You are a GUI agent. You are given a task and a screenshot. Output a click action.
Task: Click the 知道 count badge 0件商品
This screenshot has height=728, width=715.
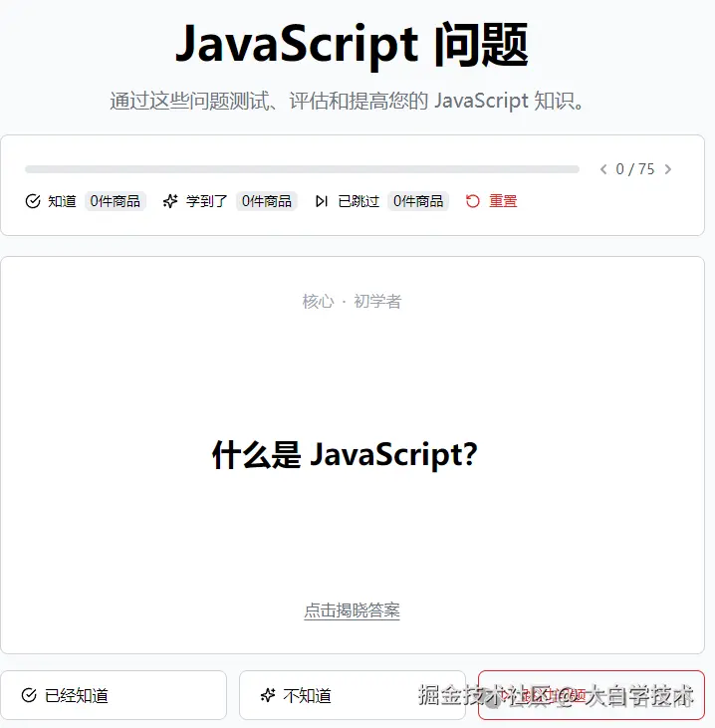click(x=116, y=201)
